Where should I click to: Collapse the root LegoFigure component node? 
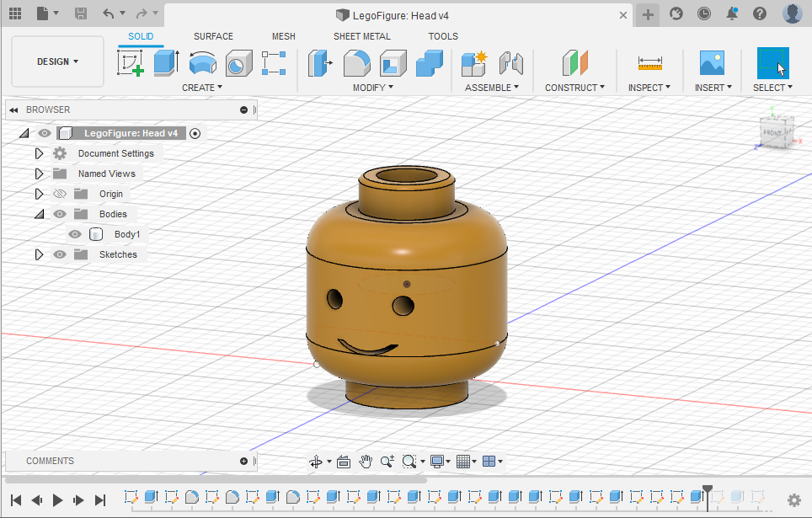tap(24, 133)
